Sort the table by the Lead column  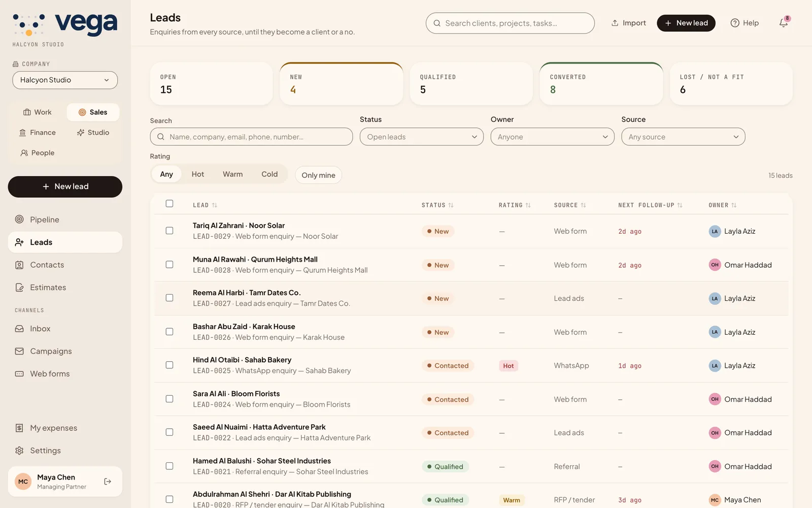click(205, 205)
